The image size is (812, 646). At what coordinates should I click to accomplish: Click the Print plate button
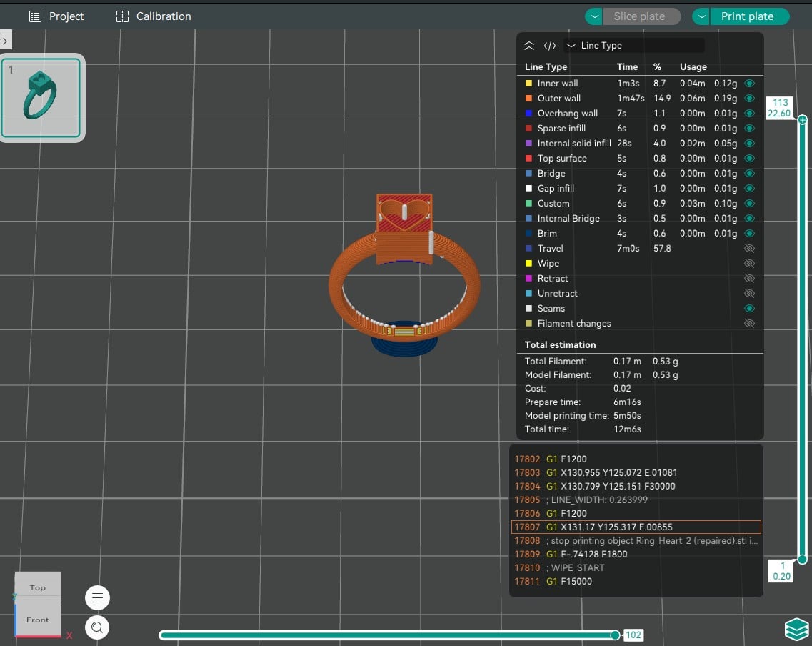pyautogui.click(x=749, y=16)
